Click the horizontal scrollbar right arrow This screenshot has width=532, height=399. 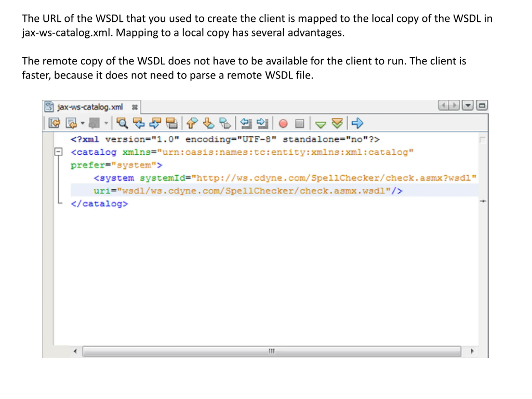[472, 351]
